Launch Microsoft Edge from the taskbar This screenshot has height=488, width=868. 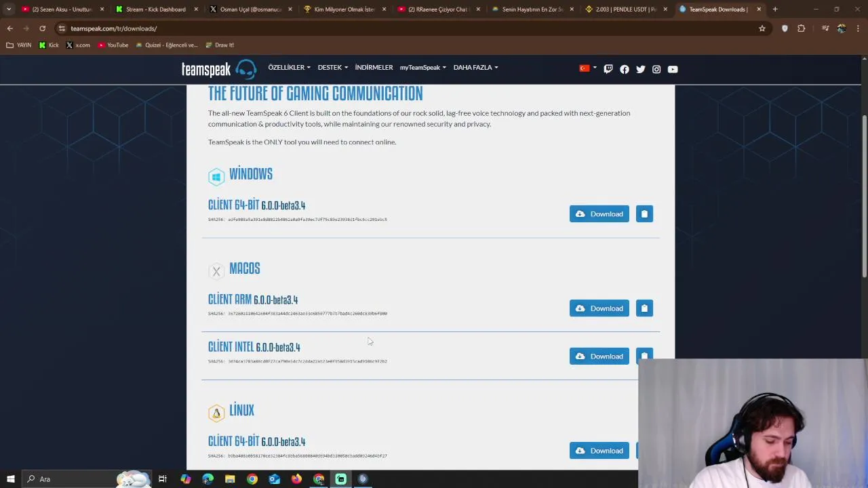208,479
